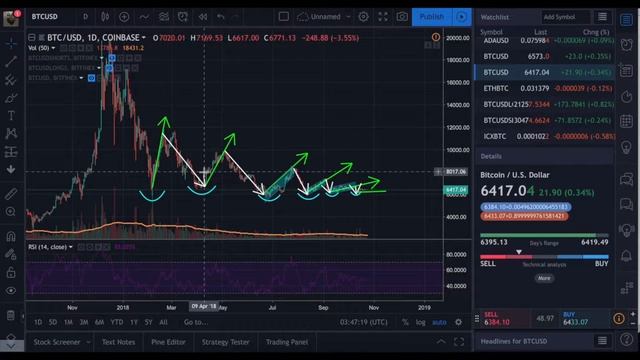Click the play button next to Publish

[462, 17]
